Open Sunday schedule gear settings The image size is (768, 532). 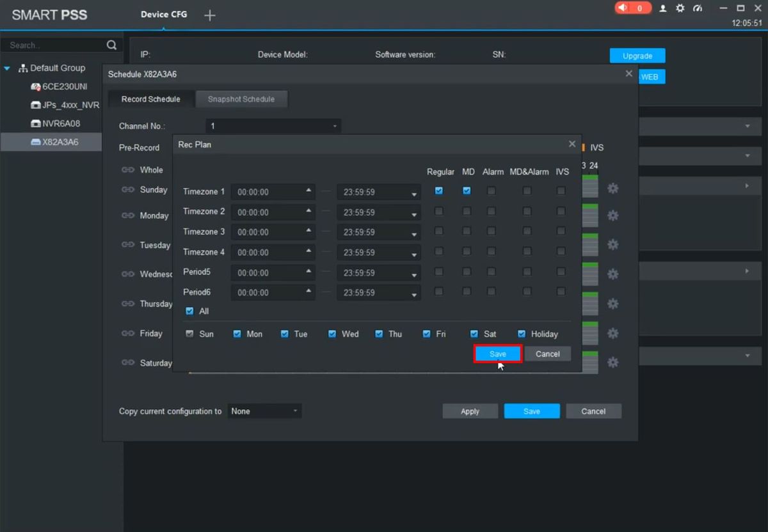tap(612, 189)
